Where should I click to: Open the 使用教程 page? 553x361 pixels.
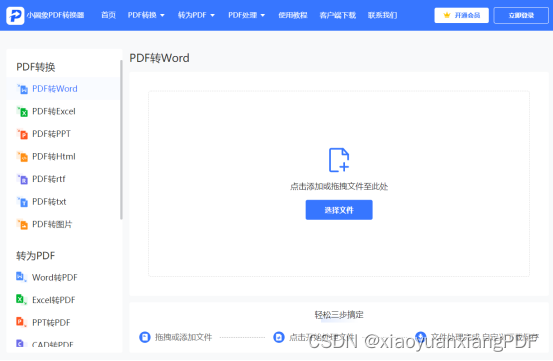coord(293,15)
